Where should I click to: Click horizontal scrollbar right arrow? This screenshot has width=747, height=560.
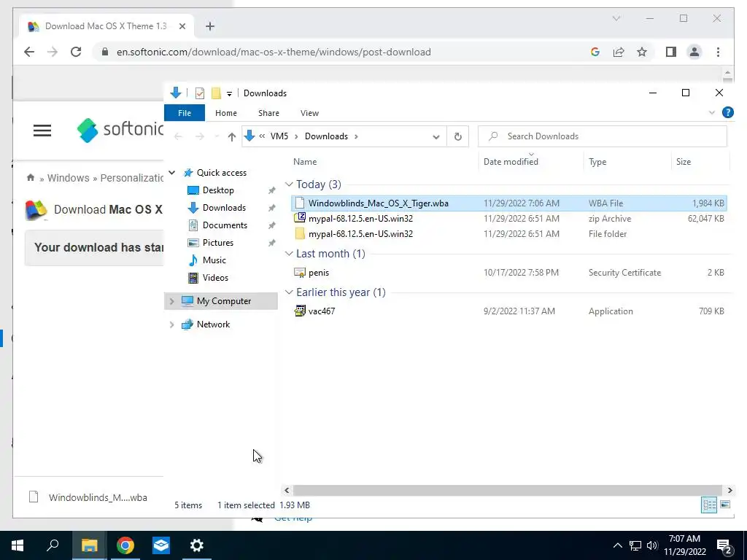coord(729,490)
